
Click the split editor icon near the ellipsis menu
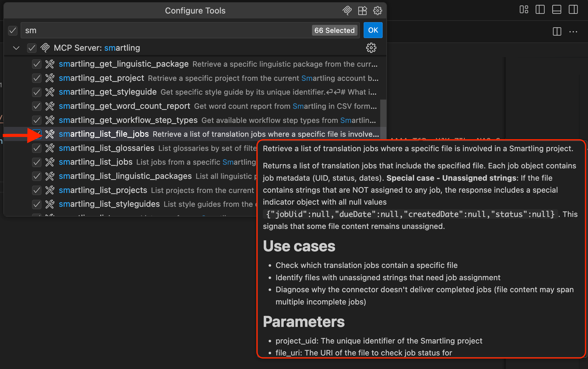557,32
